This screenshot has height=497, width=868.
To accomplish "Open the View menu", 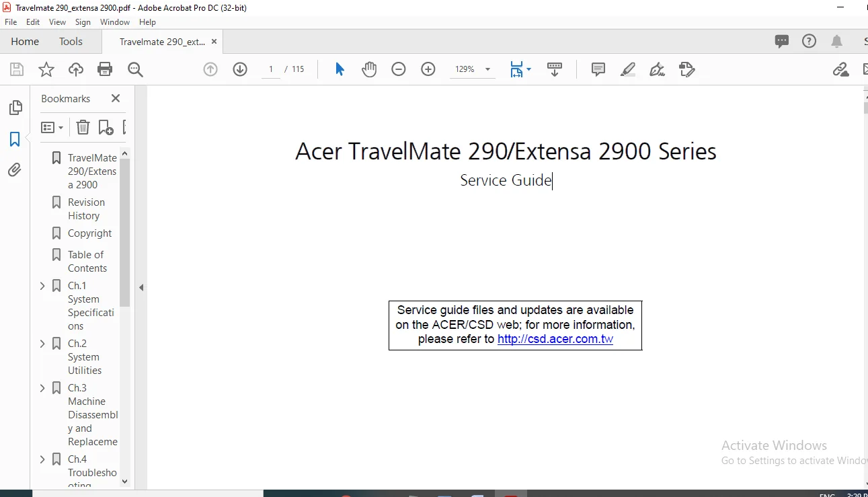I will pyautogui.click(x=57, y=22).
